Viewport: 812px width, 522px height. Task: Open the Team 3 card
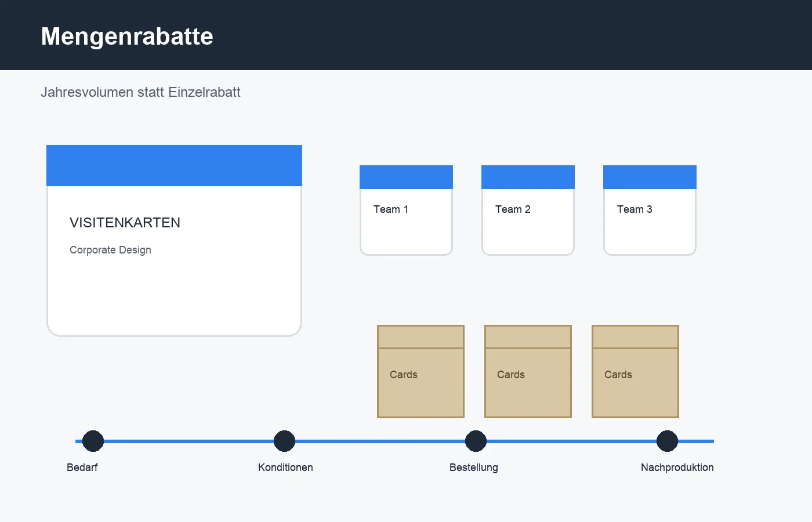click(650, 210)
